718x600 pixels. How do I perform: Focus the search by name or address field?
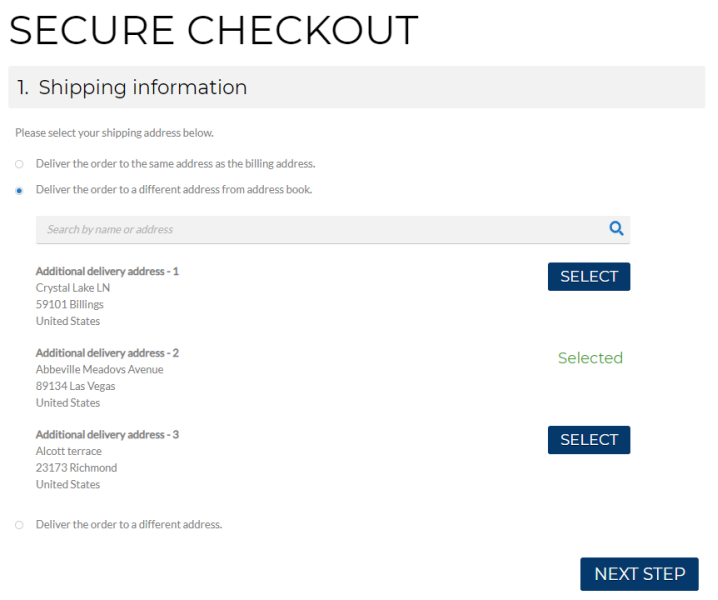click(320, 230)
